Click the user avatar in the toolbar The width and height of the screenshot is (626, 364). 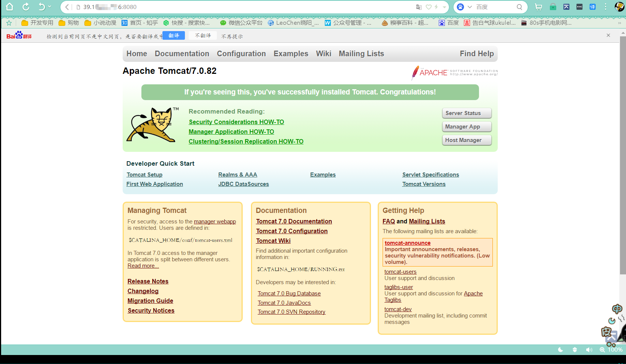tap(619, 7)
